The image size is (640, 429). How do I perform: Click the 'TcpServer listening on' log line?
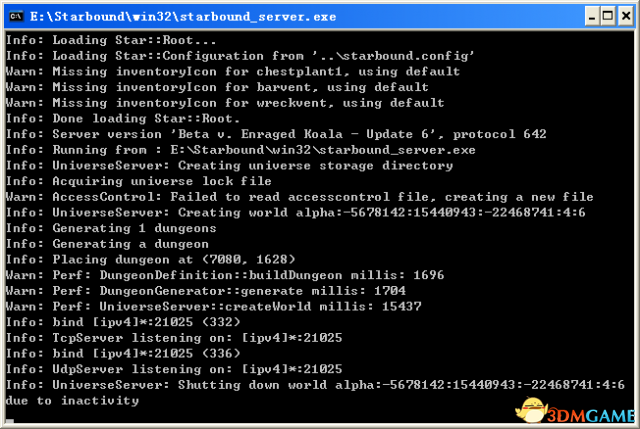point(174,338)
